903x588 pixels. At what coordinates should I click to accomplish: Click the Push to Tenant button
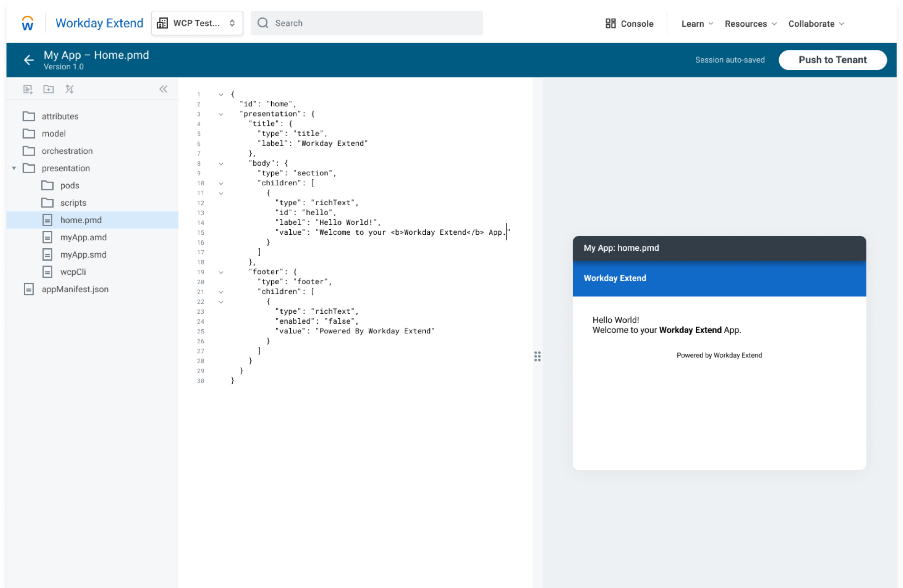click(x=833, y=60)
